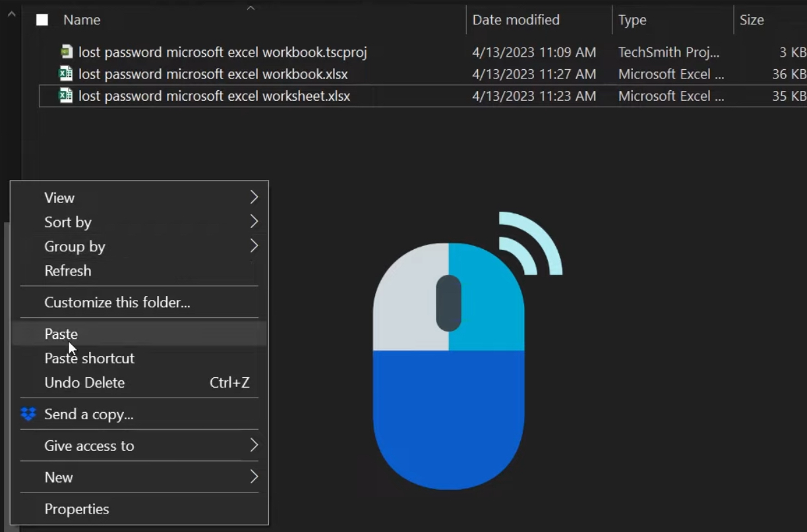Expand the View submenu arrow
The height and width of the screenshot is (532, 807).
(254, 197)
